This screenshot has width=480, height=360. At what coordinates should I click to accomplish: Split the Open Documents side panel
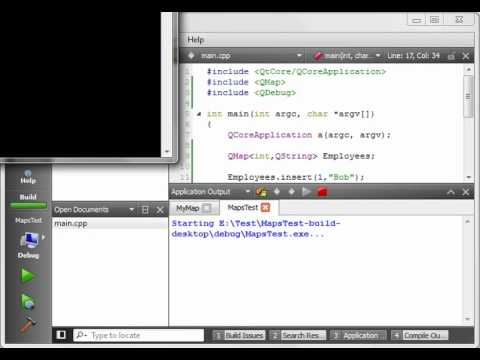click(x=145, y=210)
